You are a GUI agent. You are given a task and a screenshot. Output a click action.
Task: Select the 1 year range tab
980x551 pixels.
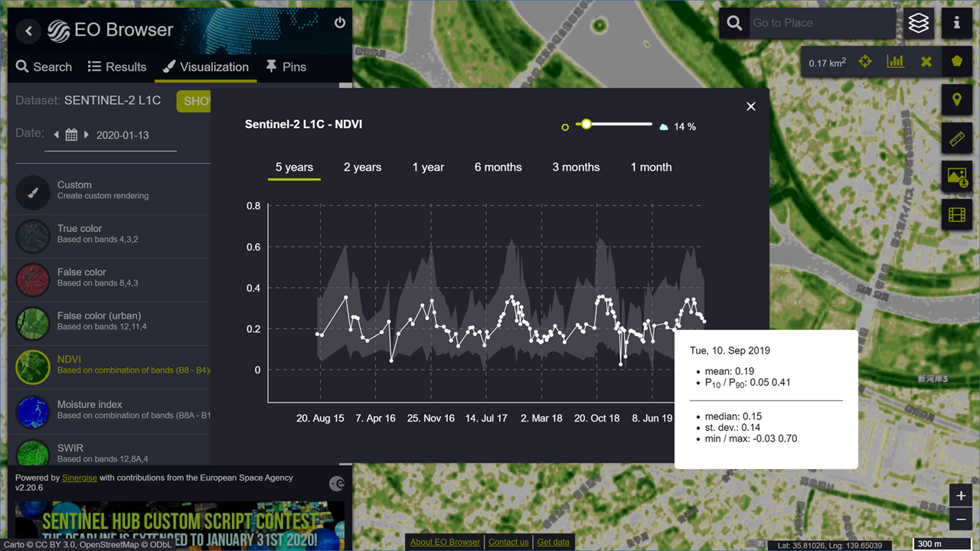(x=428, y=168)
